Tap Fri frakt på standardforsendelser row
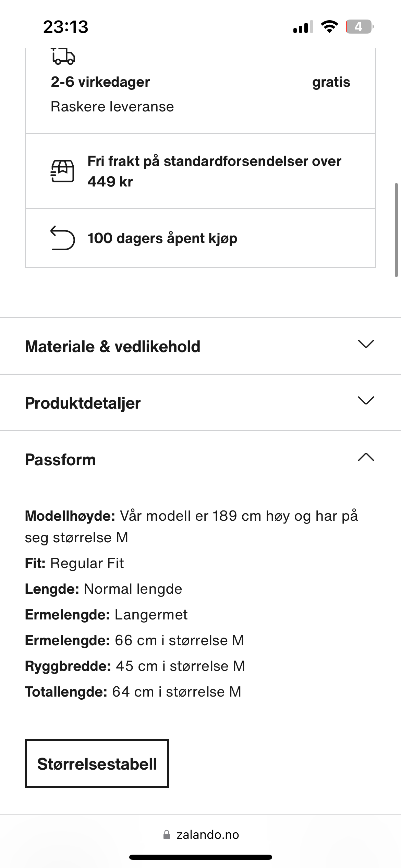This screenshot has width=401, height=868. 214,171
